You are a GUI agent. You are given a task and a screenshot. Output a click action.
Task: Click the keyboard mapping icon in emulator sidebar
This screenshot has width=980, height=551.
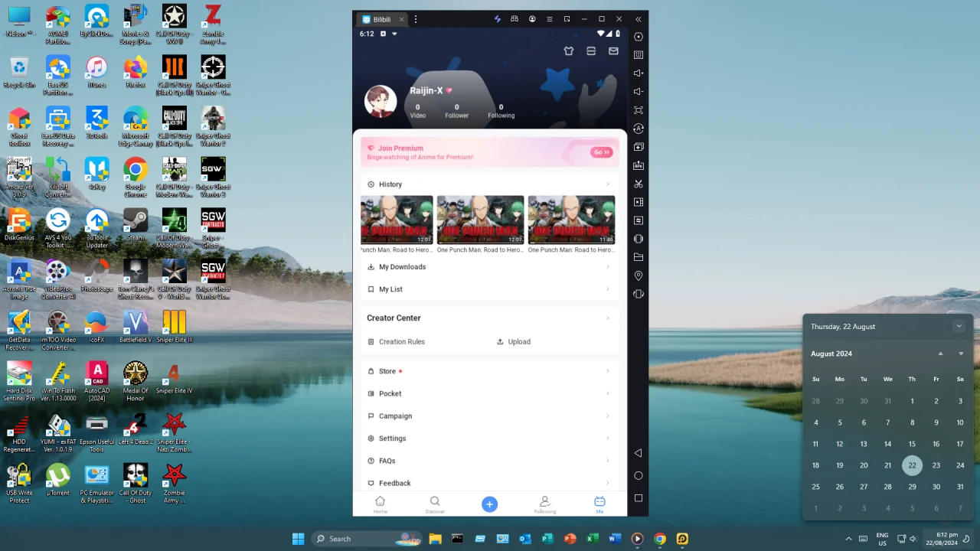[x=639, y=55]
